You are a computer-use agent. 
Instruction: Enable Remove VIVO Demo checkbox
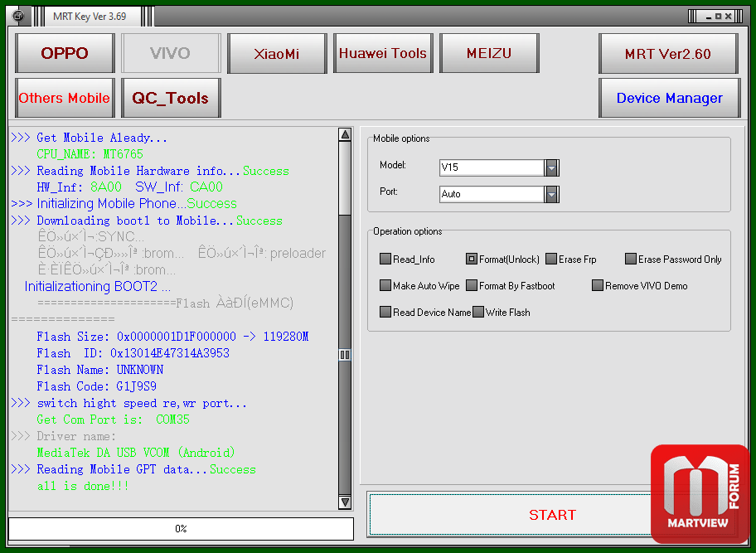pyautogui.click(x=598, y=285)
